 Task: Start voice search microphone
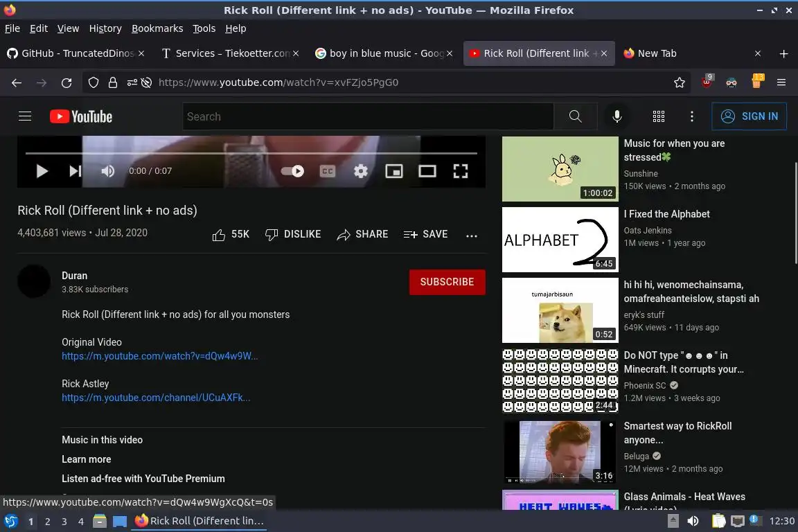pos(617,116)
